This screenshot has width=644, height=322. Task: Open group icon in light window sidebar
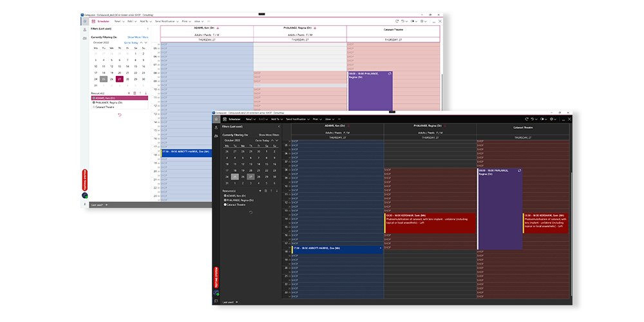[84, 38]
